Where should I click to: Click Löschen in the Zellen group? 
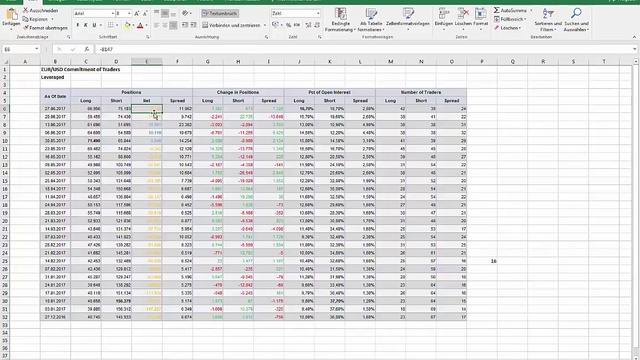(463, 19)
